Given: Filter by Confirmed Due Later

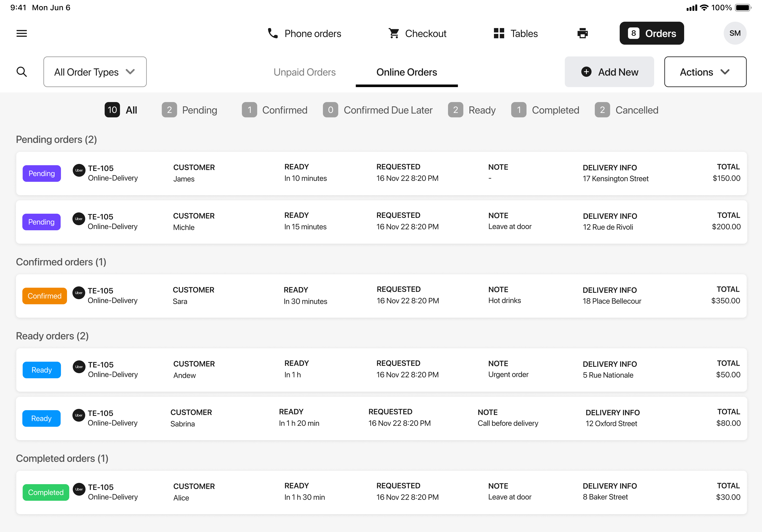Looking at the screenshot, I should [x=378, y=110].
